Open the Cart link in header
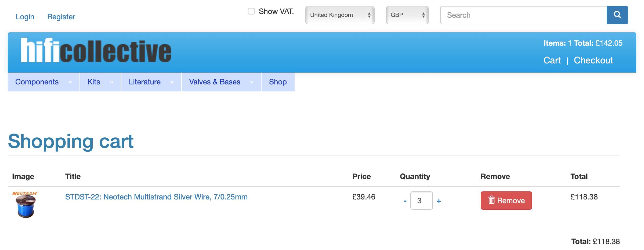Viewport: 644px width, 250px height. click(x=552, y=60)
